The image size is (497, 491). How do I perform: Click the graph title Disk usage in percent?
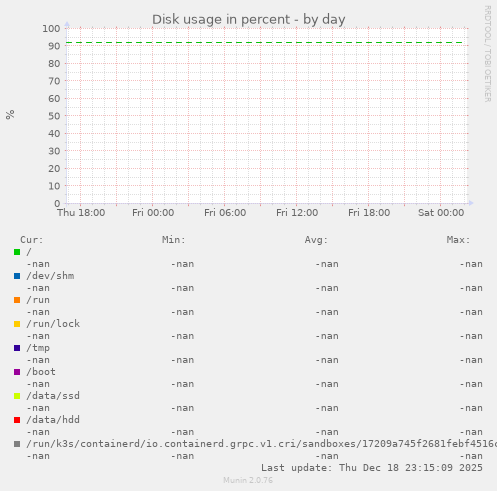click(x=249, y=20)
